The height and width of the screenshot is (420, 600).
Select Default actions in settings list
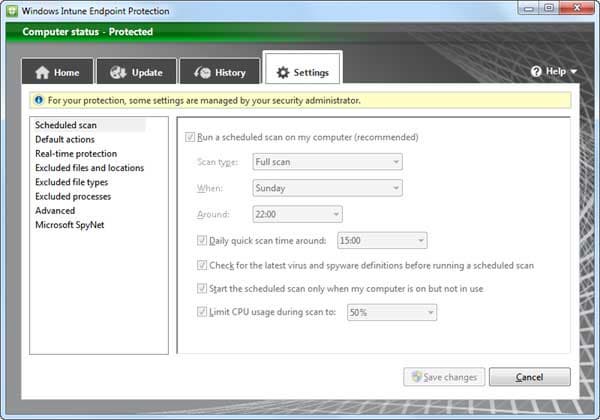pos(65,139)
